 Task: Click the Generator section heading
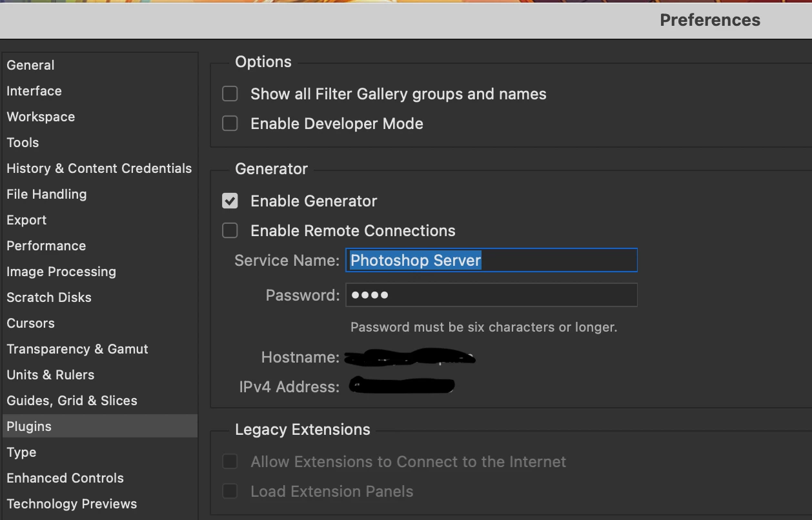[271, 169]
